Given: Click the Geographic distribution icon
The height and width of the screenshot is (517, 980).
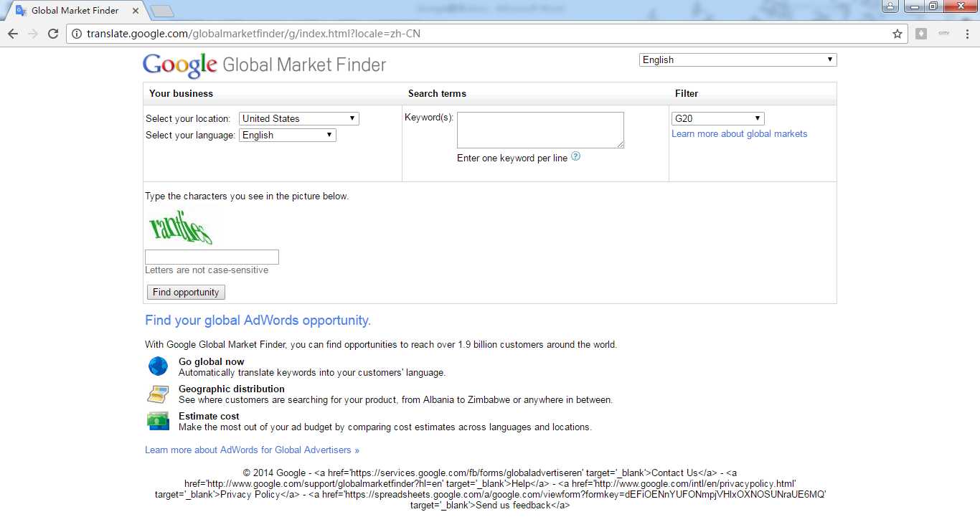Looking at the screenshot, I should pyautogui.click(x=158, y=394).
